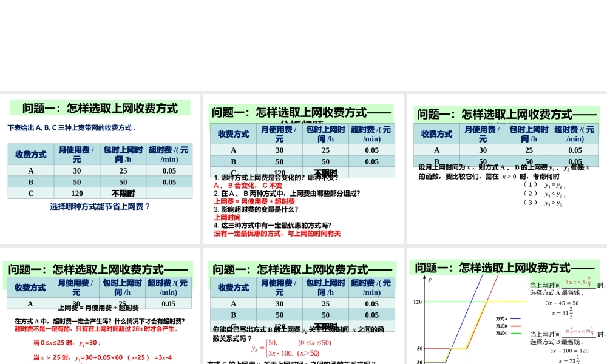Select the 收费方式 table header cell
607x364 pixels.
[30, 155]
